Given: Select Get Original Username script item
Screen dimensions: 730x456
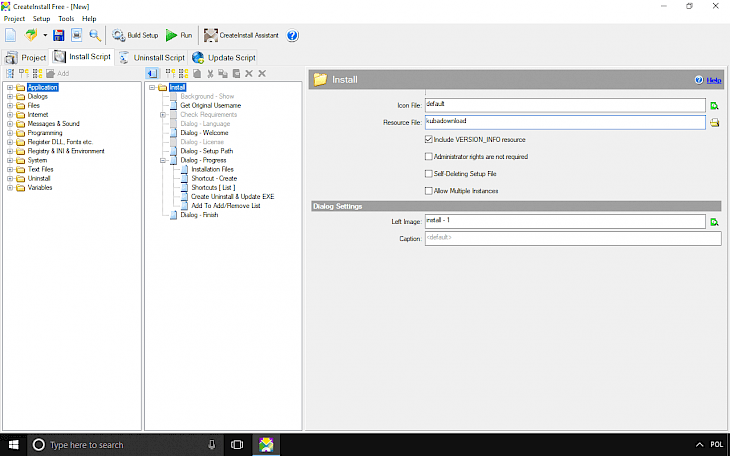Looking at the screenshot, I should pos(210,106).
